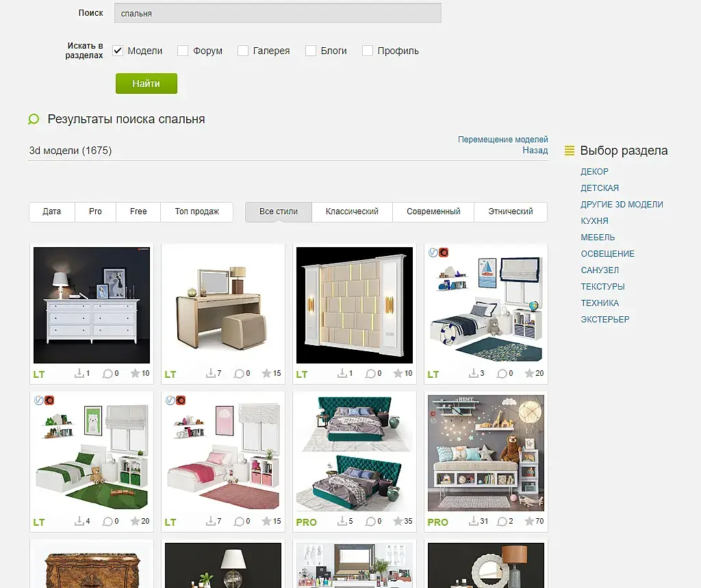
Task: Open the ТЕХНИКА section
Action: 600,303
